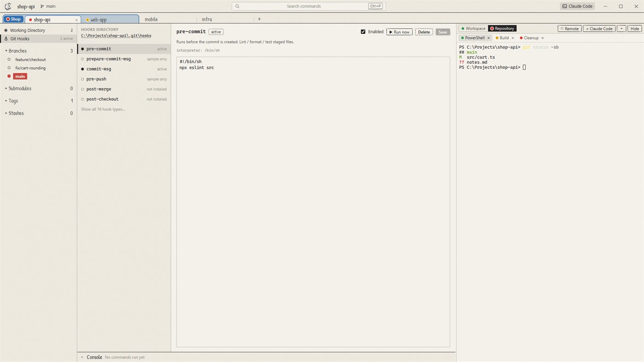
Task: Click Show all 16 hook types
Action: 103,109
